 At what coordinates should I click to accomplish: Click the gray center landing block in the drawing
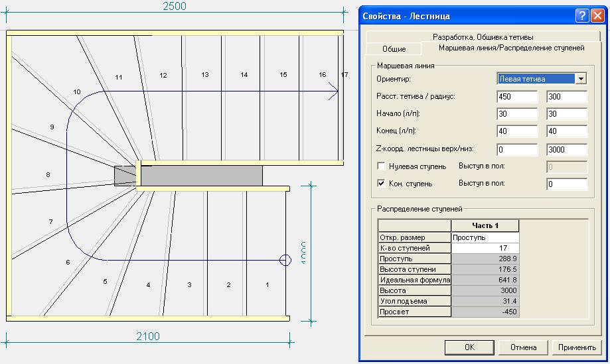click(202, 176)
